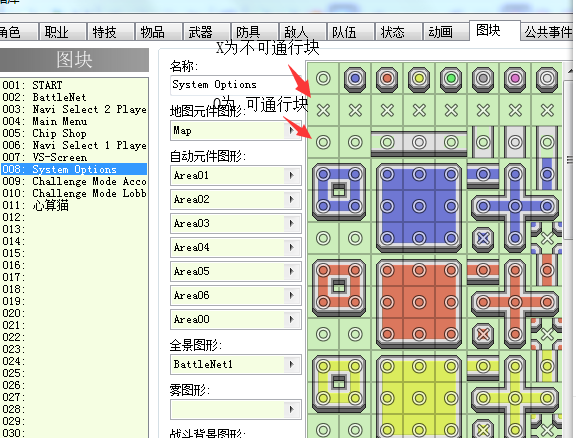Switch to the 公共事件 tab
Viewport: 576px width, 438px height.
(x=547, y=32)
